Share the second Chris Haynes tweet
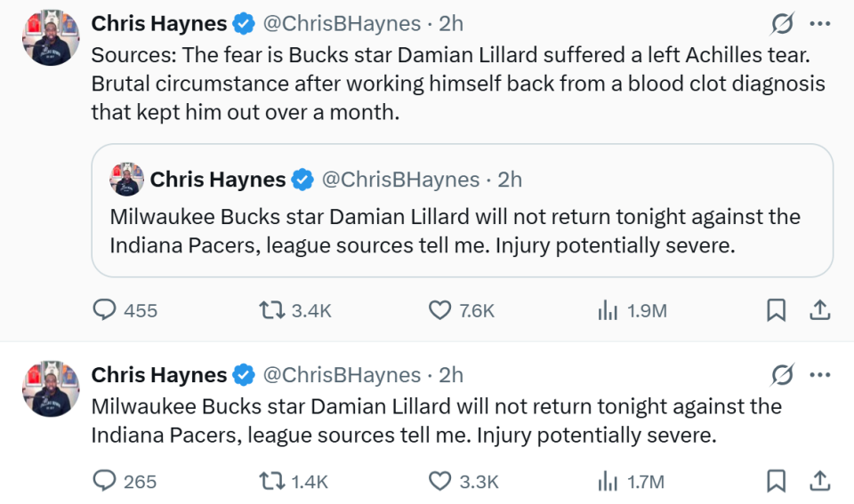854x504 pixels. point(820,481)
